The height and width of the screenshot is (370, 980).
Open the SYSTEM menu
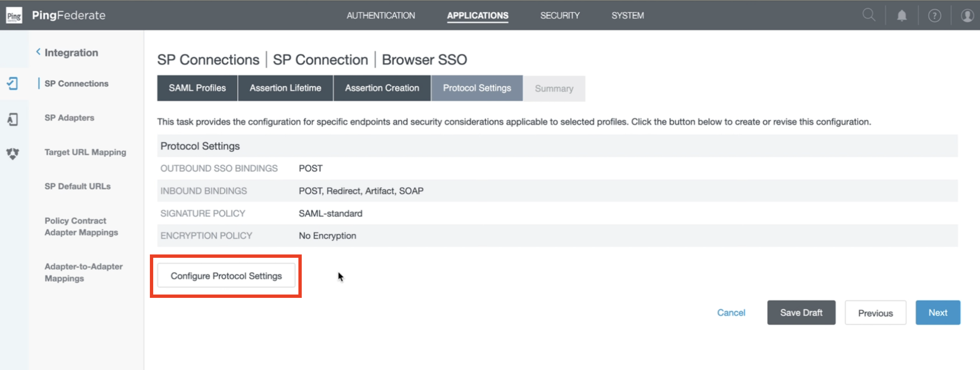coord(627,16)
